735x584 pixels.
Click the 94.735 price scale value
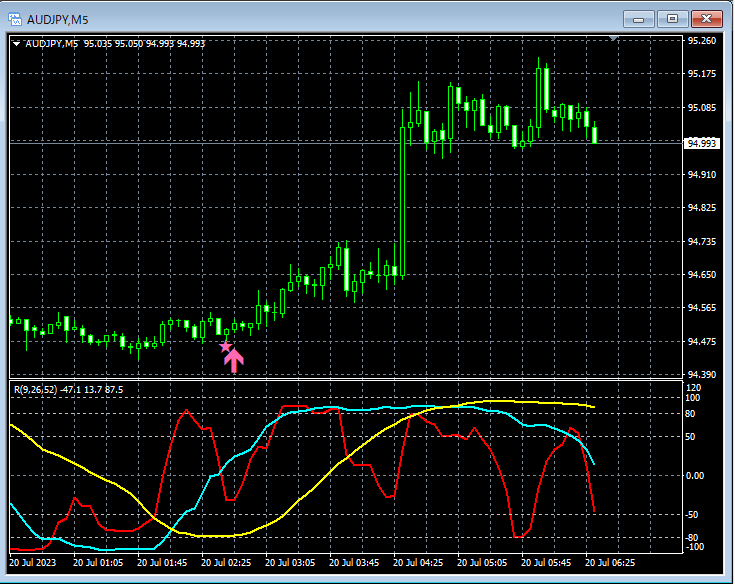[x=702, y=241]
